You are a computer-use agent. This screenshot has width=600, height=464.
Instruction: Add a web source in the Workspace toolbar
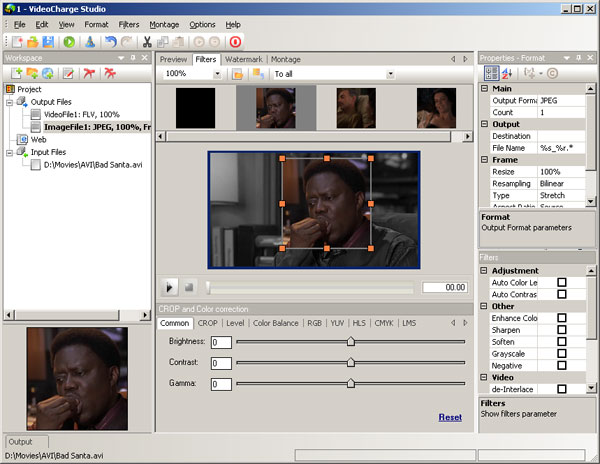click(48, 73)
